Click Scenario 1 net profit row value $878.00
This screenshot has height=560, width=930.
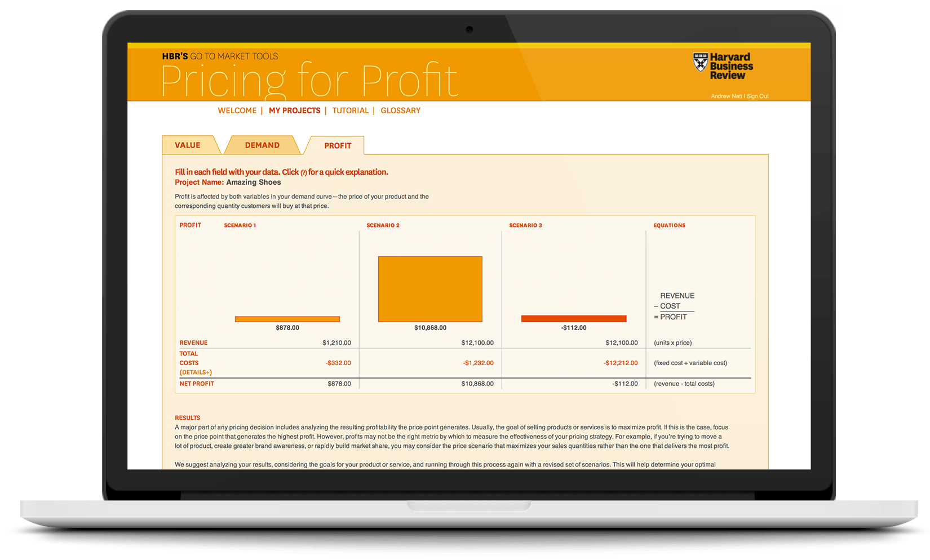click(339, 384)
